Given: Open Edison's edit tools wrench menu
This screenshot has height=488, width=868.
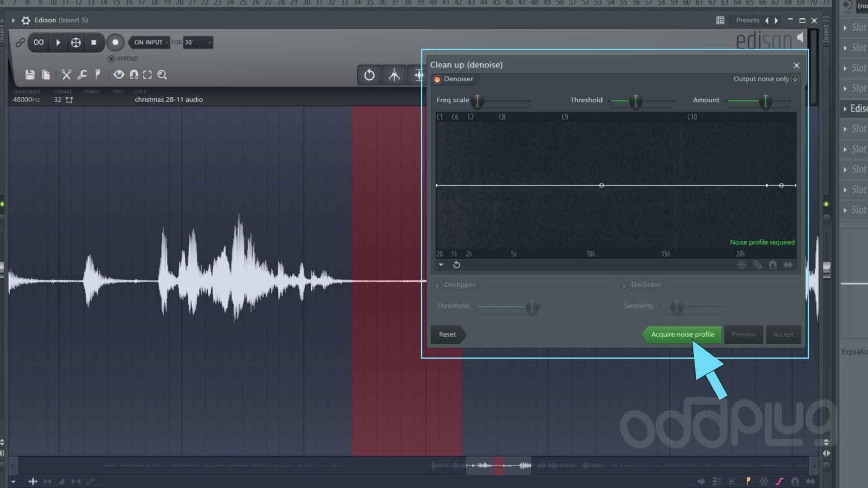Looking at the screenshot, I should [83, 75].
